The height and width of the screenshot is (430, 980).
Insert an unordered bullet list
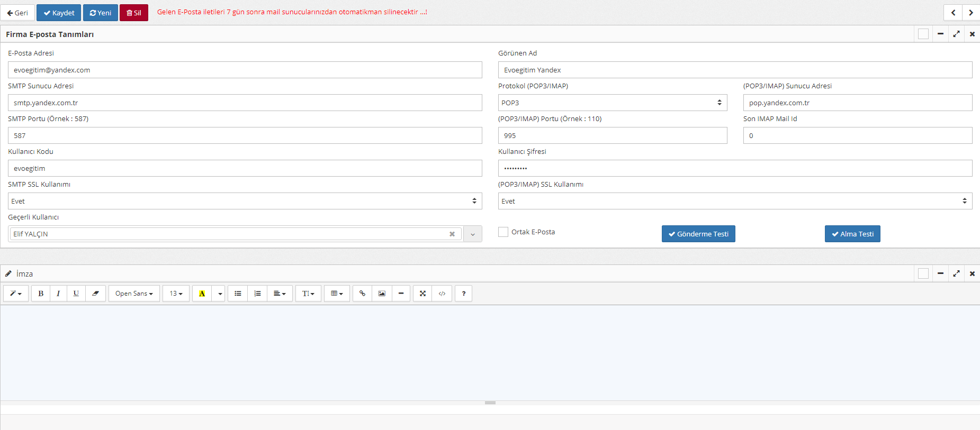tap(238, 294)
